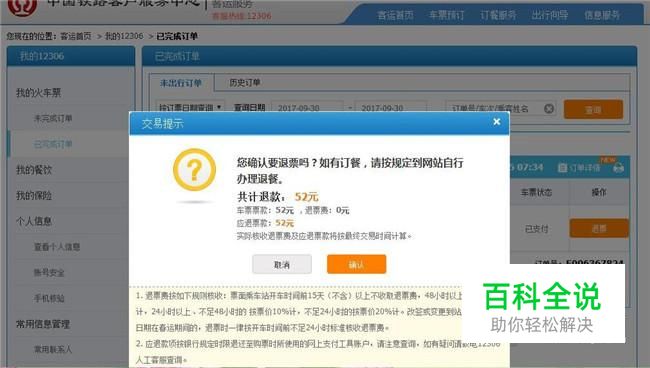Clear the search field with the circle X icon
This screenshot has height=368, width=650.
click(549, 109)
